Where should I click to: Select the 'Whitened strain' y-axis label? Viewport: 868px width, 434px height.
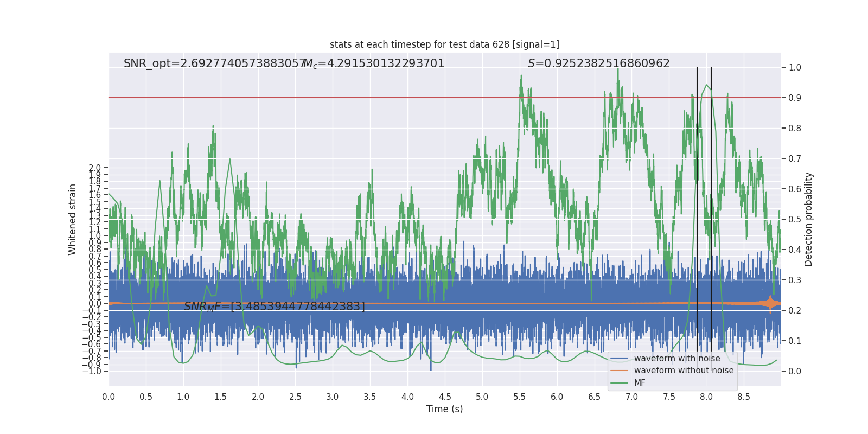coord(73,219)
